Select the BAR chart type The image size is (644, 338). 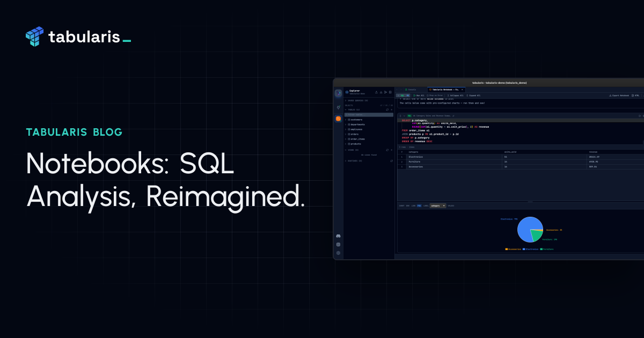click(408, 205)
